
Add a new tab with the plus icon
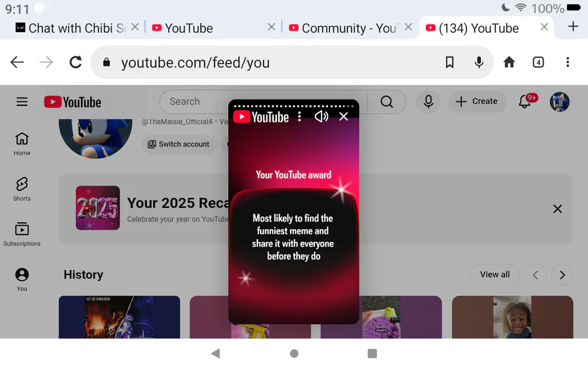coord(572,27)
